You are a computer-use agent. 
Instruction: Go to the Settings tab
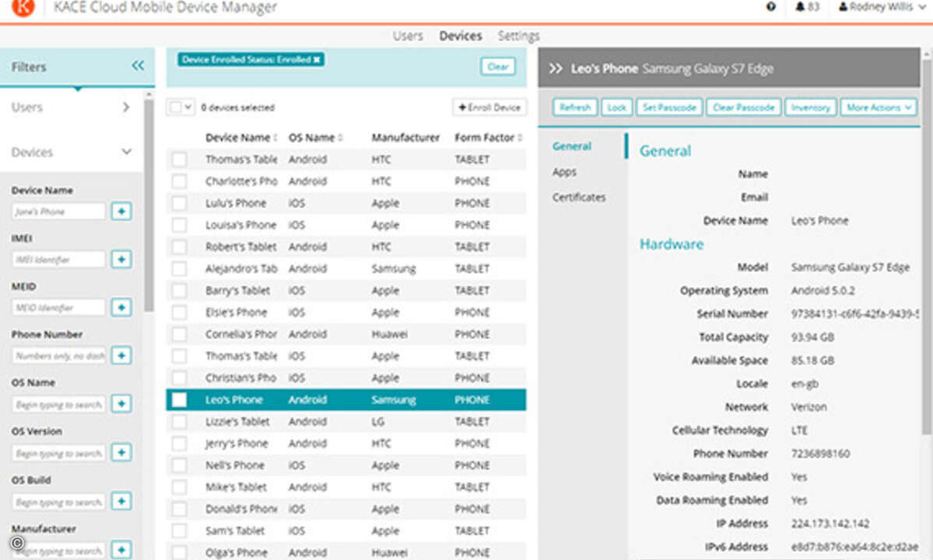(518, 36)
